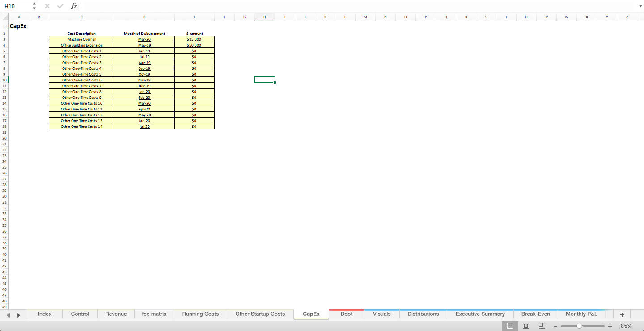The width and height of the screenshot is (644, 331).
Task: Switch to the Executive Summary tab
Action: 480,314
